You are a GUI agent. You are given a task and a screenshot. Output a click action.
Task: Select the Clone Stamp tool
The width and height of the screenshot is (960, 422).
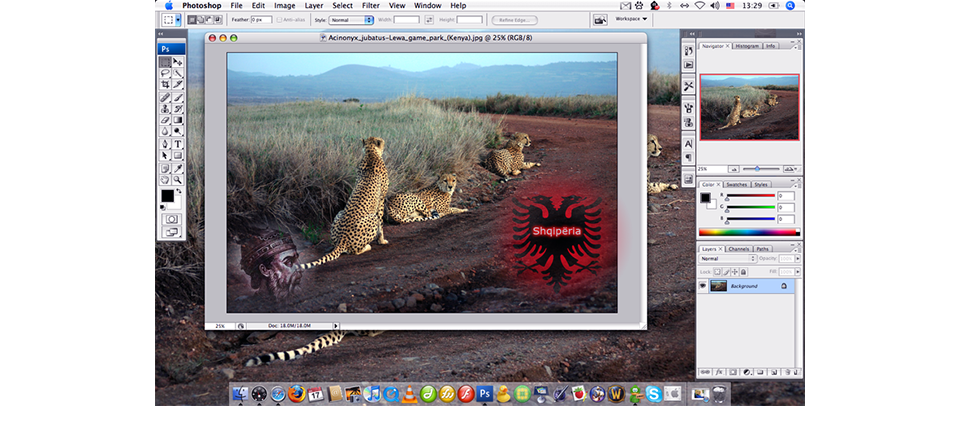165,108
